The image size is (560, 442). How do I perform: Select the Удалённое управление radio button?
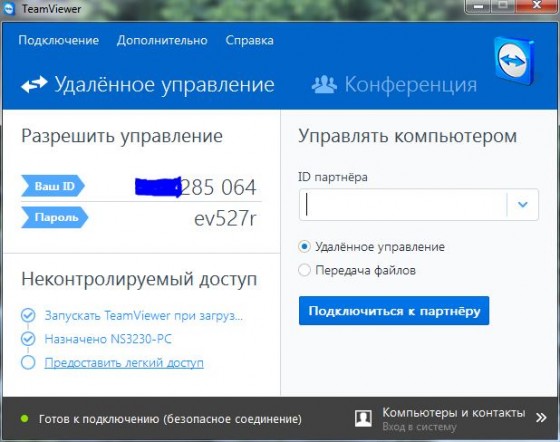pyautogui.click(x=304, y=246)
